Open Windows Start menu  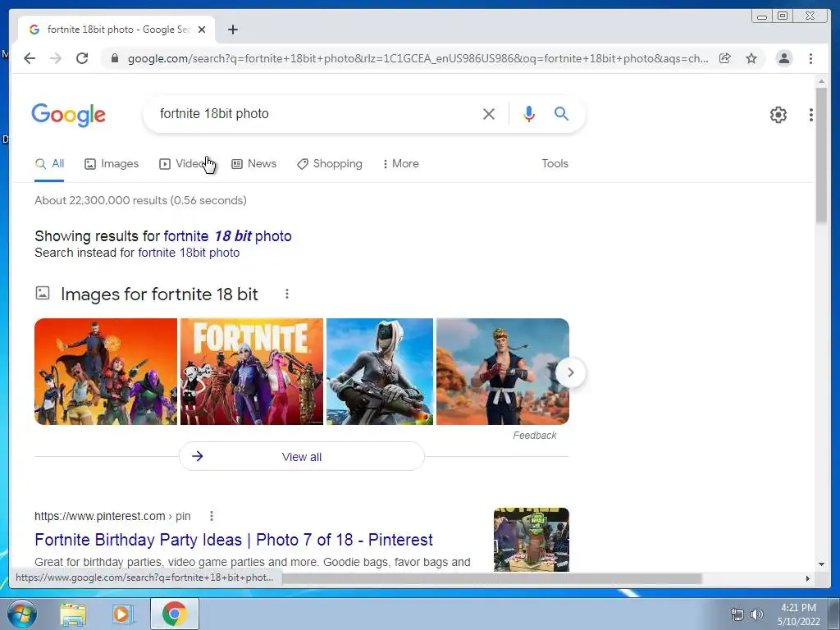(x=22, y=614)
